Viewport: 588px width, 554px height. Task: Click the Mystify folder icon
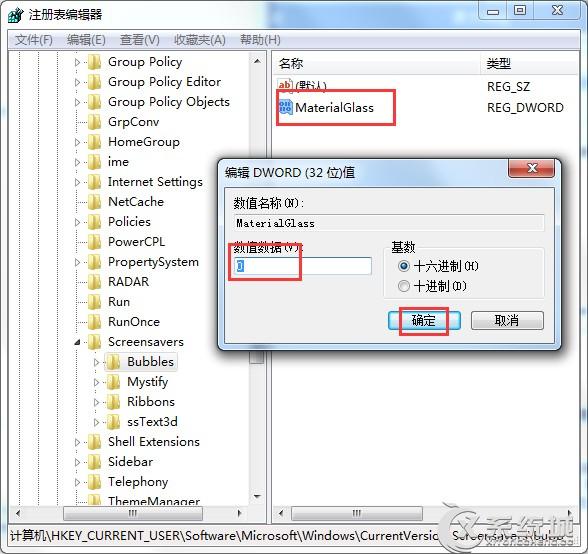tap(113, 382)
